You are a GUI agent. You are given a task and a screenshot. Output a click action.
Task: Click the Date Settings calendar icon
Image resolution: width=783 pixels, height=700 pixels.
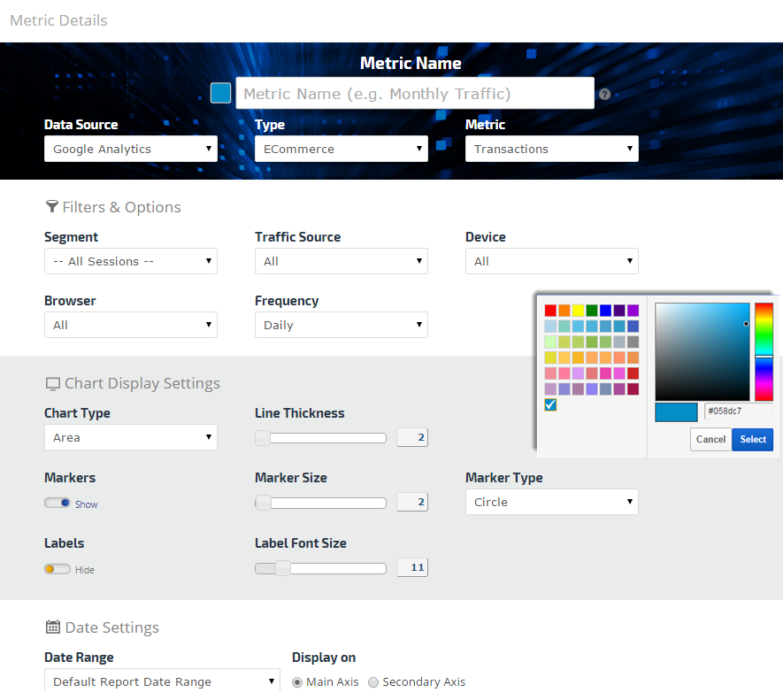coord(52,627)
